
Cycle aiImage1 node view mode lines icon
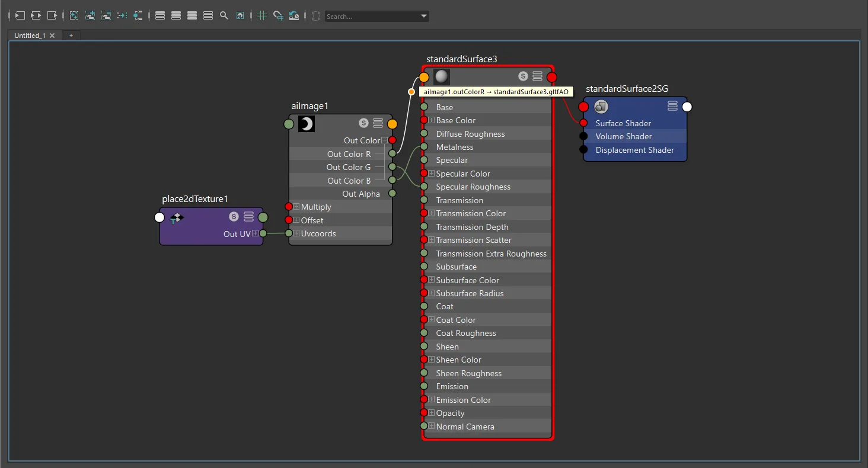click(378, 123)
